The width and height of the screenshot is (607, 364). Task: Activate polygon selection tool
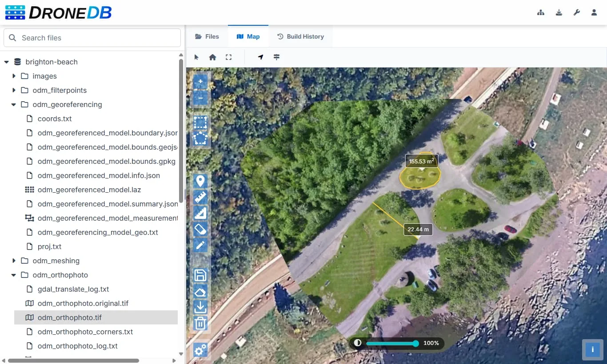pos(200,138)
